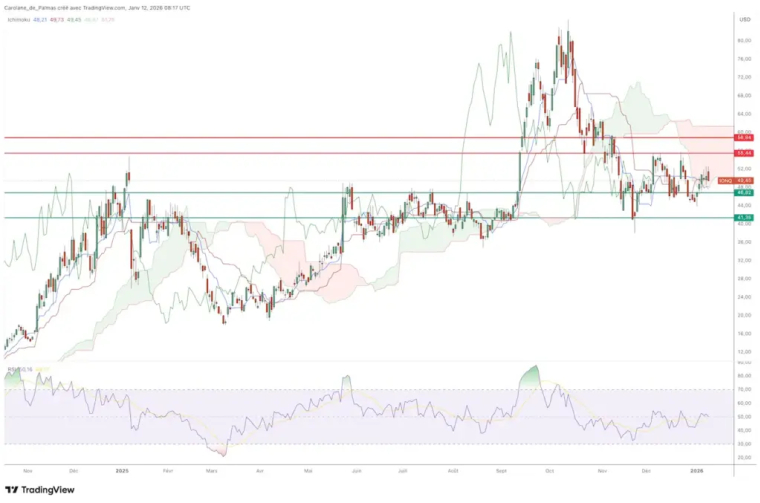
Task: Click the Sept label on time axis
Action: tap(501, 471)
